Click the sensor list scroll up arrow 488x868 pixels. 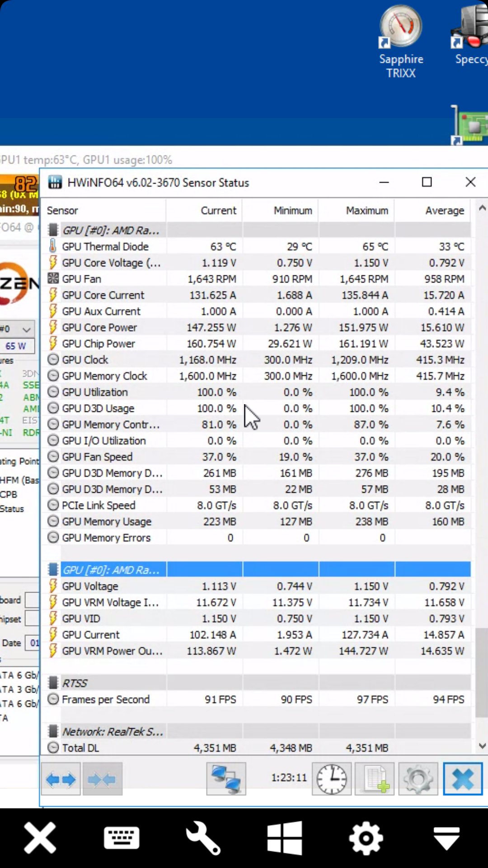[x=482, y=209]
